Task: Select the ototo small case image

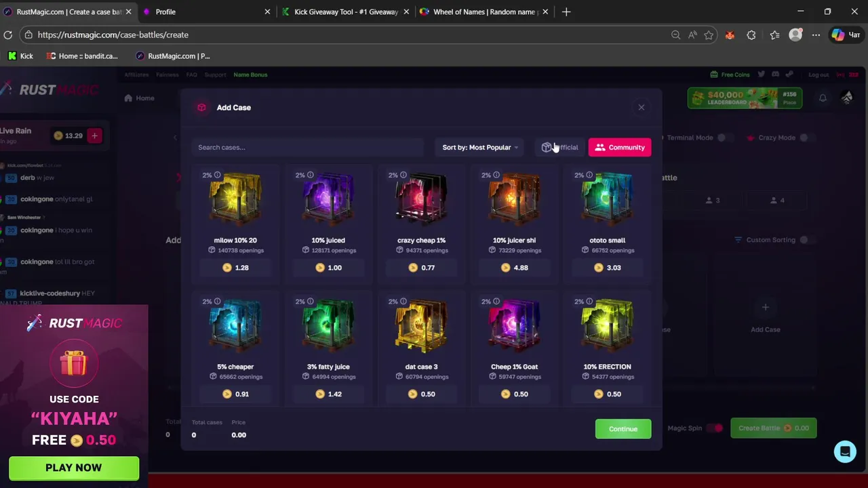Action: (x=607, y=199)
